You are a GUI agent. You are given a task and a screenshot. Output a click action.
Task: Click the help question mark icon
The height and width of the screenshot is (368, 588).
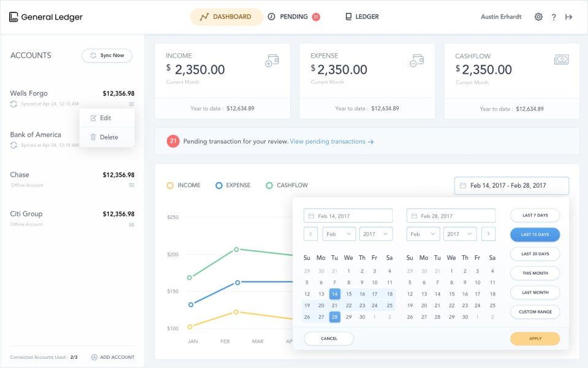coord(554,17)
